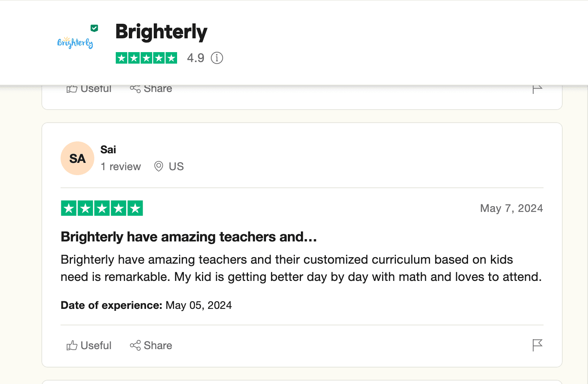This screenshot has width=588, height=384.
Task: Click the "Date of experience" line
Action: (x=146, y=305)
